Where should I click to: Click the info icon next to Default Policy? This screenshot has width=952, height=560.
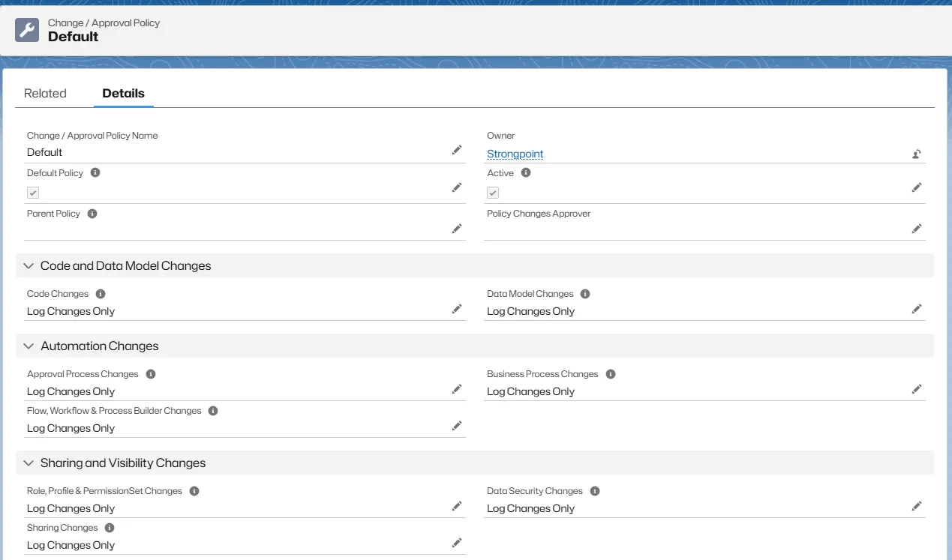click(95, 172)
